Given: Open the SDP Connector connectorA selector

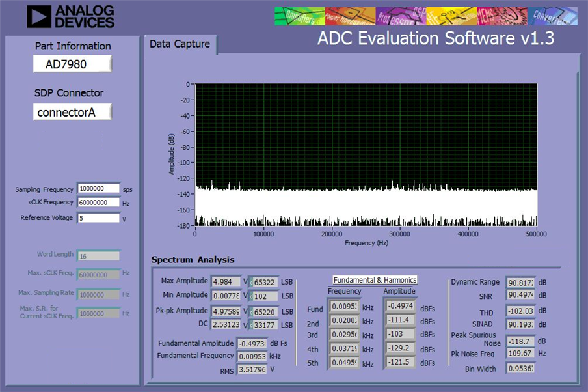Looking at the screenshot, I should pyautogui.click(x=72, y=112).
